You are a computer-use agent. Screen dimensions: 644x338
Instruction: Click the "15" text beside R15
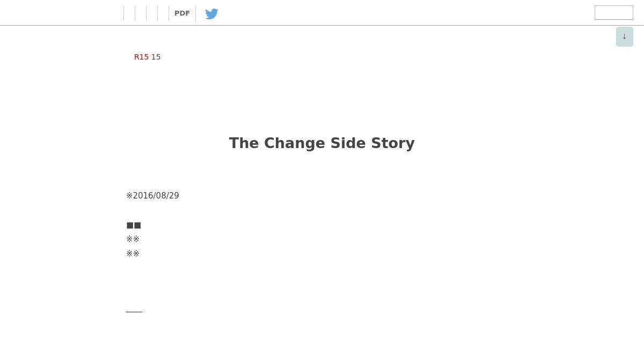coord(156,57)
